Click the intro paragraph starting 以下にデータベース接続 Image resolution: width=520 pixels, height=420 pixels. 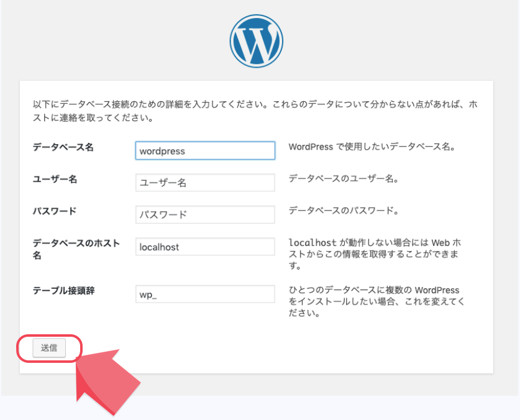(255, 111)
